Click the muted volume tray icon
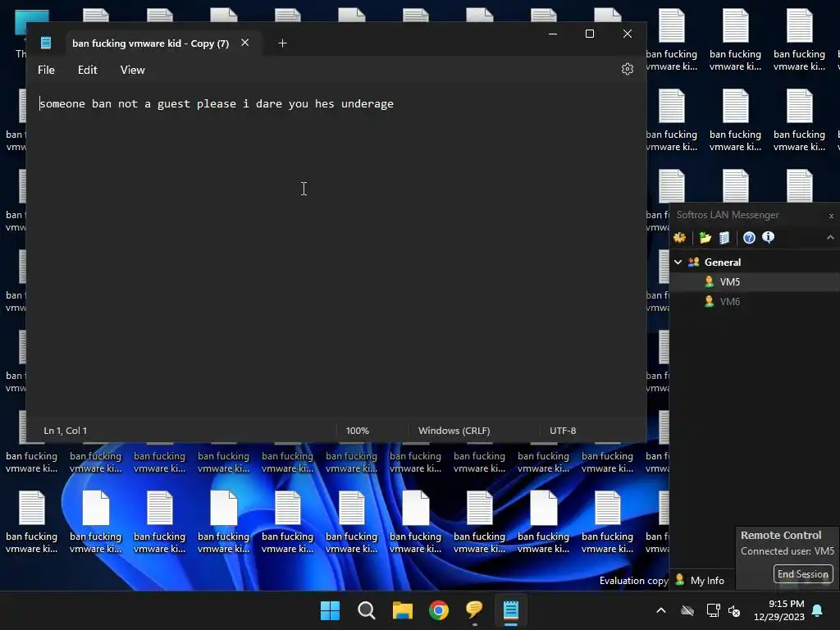 coord(734,610)
